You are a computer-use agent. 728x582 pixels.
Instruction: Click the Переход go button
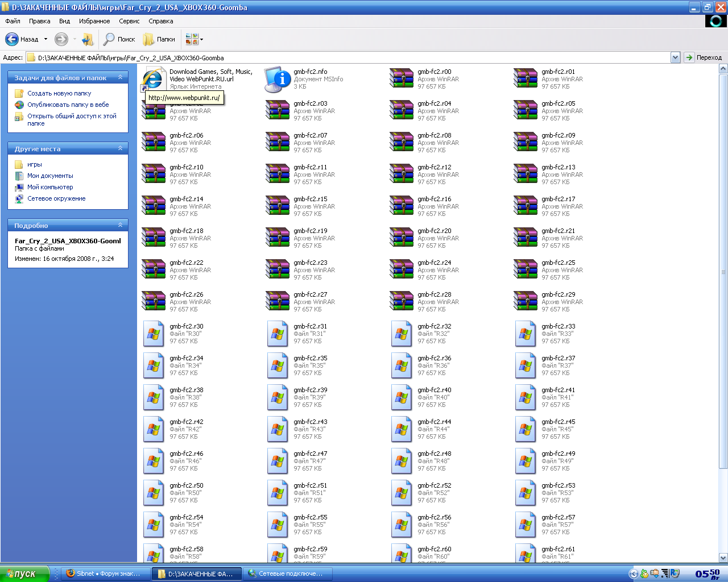coord(704,57)
